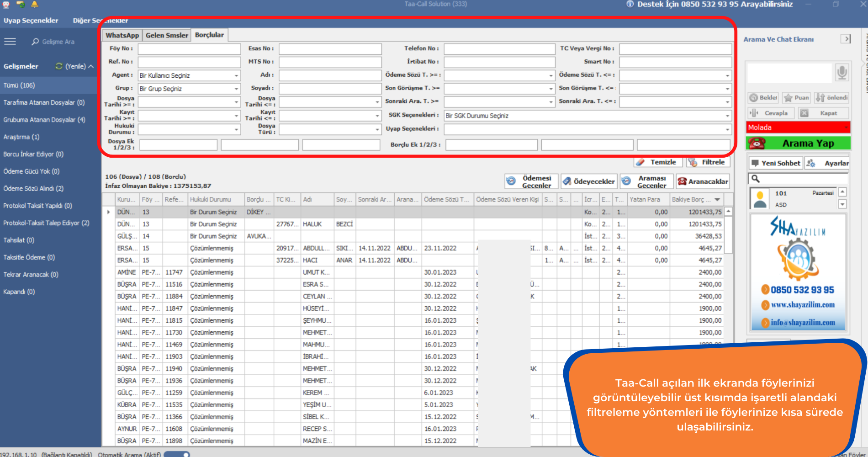The width and height of the screenshot is (868, 457).
Task: Click the Puan star button
Action: click(x=796, y=98)
